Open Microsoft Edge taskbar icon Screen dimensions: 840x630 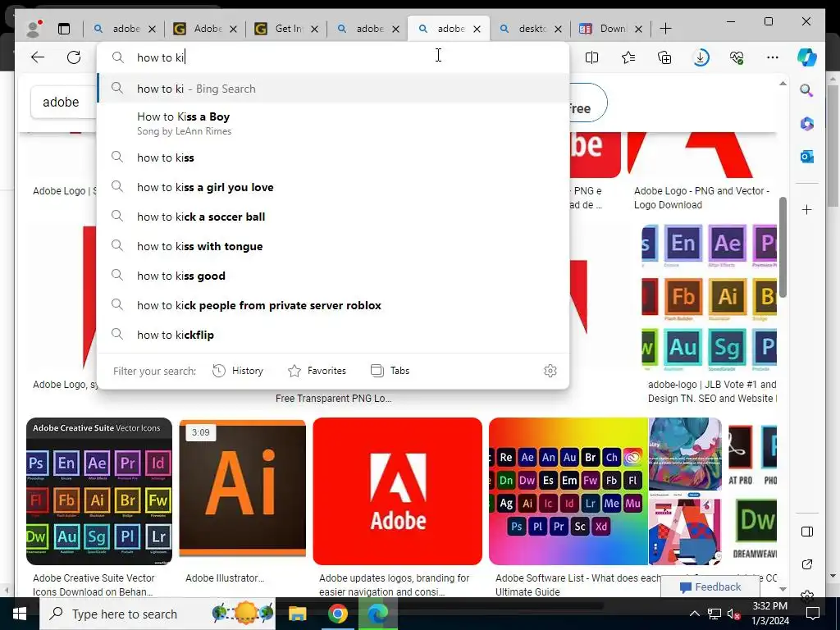pos(377,614)
